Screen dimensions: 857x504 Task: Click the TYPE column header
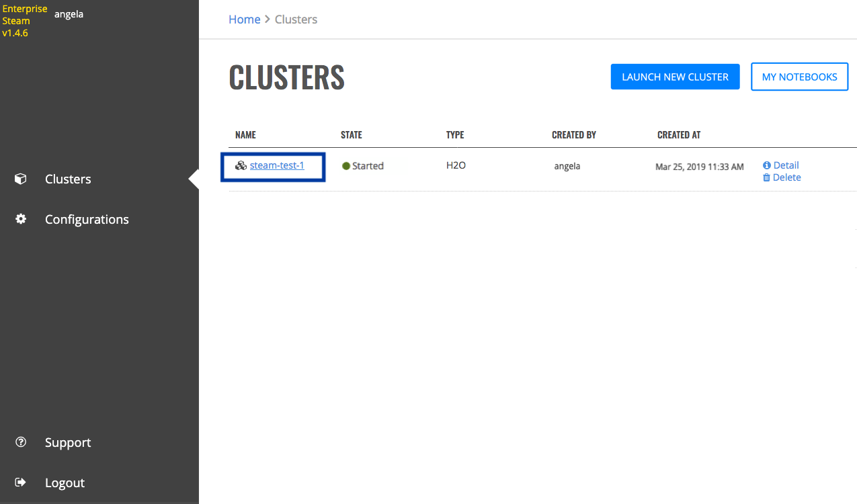point(455,135)
